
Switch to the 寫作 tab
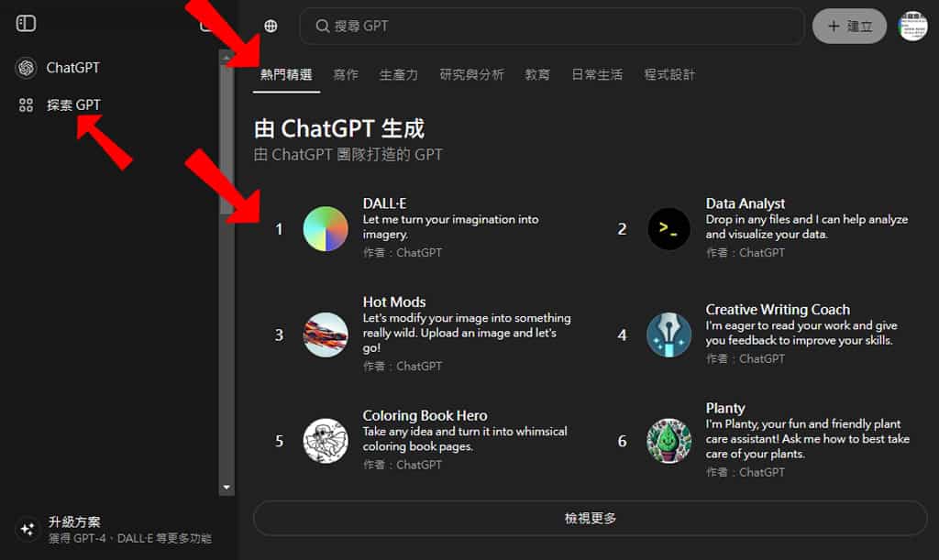point(346,75)
